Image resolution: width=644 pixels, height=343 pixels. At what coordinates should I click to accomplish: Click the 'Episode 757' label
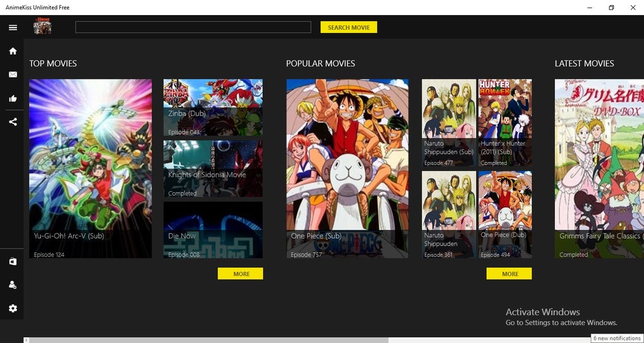(306, 254)
